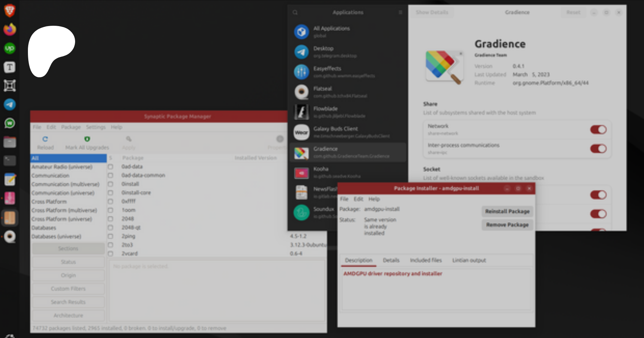This screenshot has width=644, height=338.
Task: Disable the Network share toggle
Action: point(598,129)
